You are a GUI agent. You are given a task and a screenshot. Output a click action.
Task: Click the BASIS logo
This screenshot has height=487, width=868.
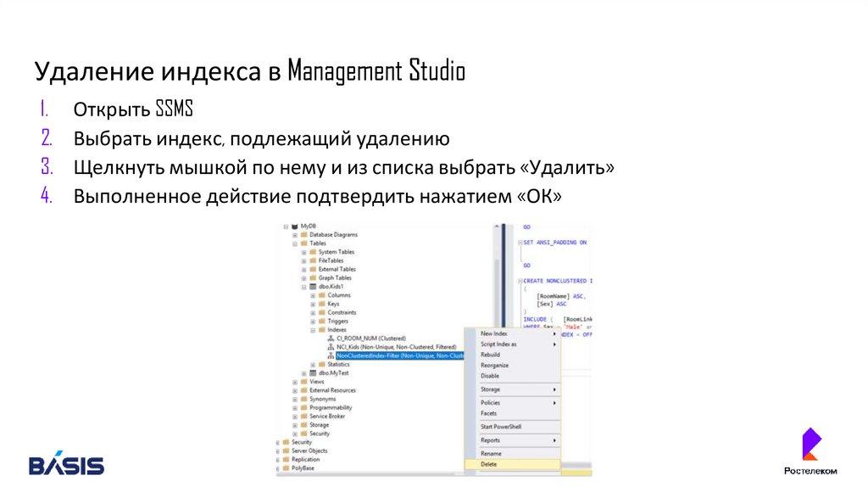(66, 464)
